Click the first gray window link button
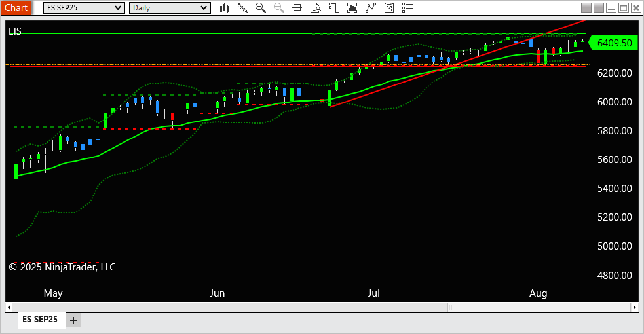Image resolution: width=644 pixels, height=334 pixels. coord(586,8)
